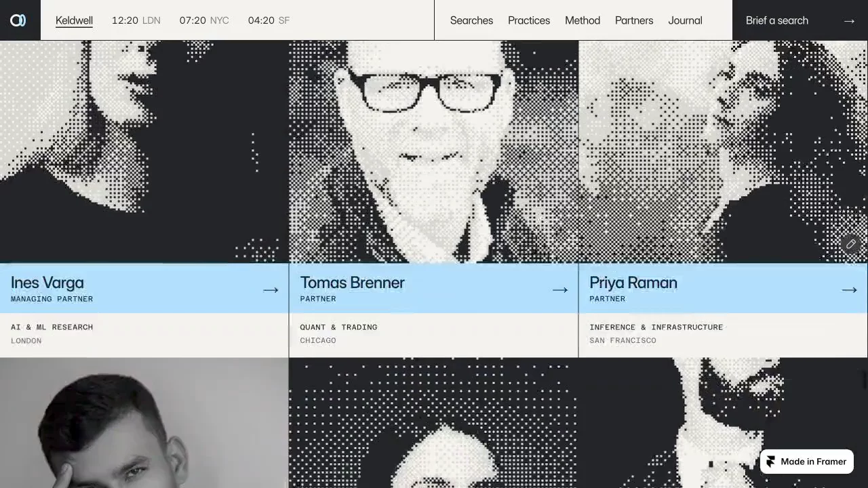
Task: Click the CHICAGO location text
Action: coord(318,340)
